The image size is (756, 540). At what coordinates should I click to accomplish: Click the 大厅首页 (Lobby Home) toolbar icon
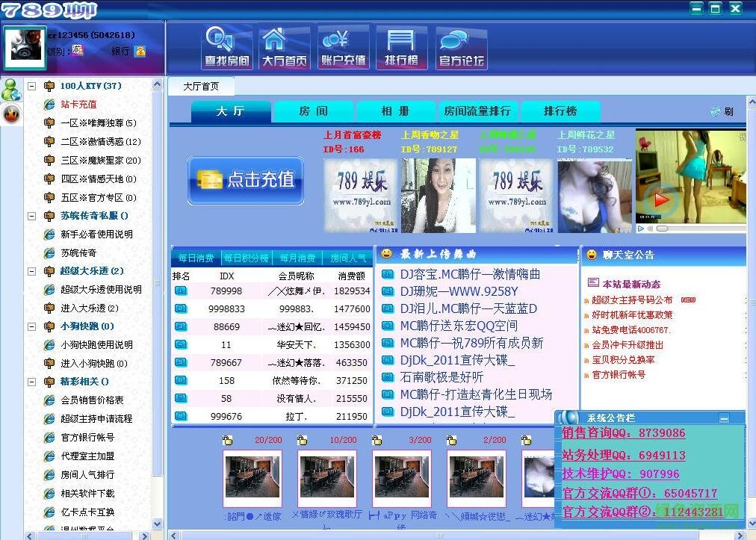pyautogui.click(x=285, y=46)
